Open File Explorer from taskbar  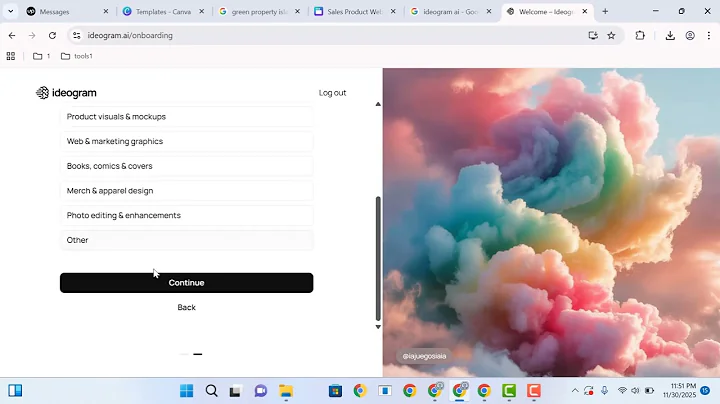tap(286, 391)
